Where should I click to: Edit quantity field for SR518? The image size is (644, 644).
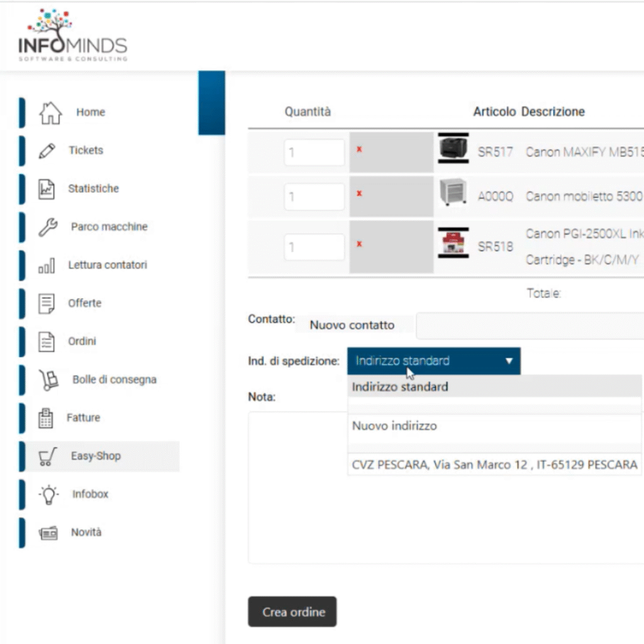pyautogui.click(x=314, y=247)
